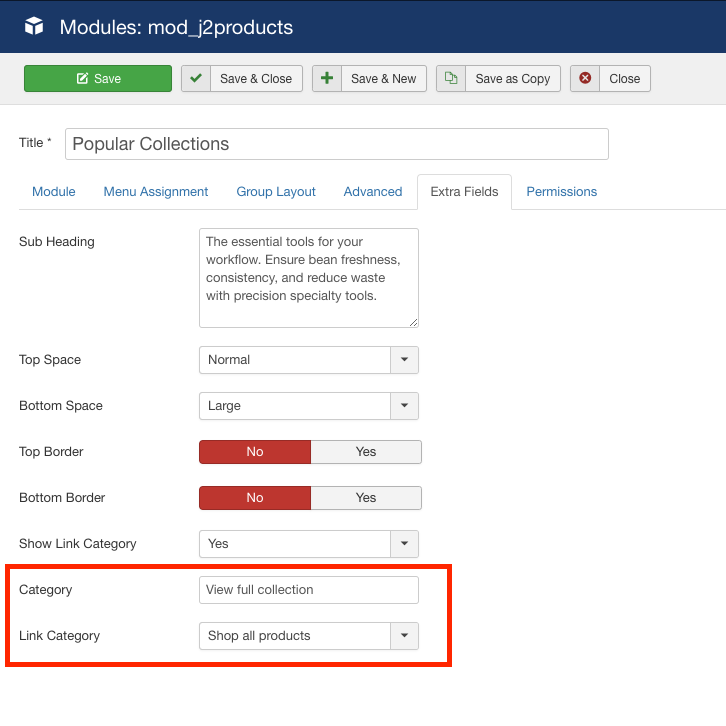Image resolution: width=726 pixels, height=726 pixels.
Task: Click the checkmark icon for Save & Close
Action: (x=196, y=79)
